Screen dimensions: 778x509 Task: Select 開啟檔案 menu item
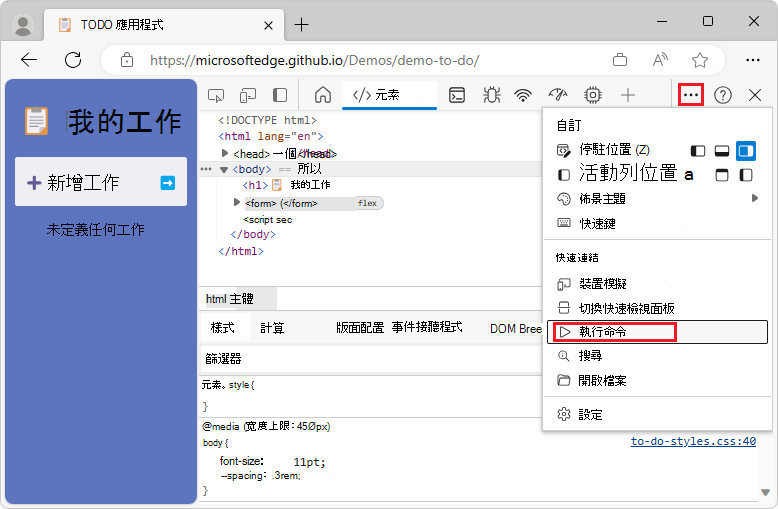pos(657,381)
